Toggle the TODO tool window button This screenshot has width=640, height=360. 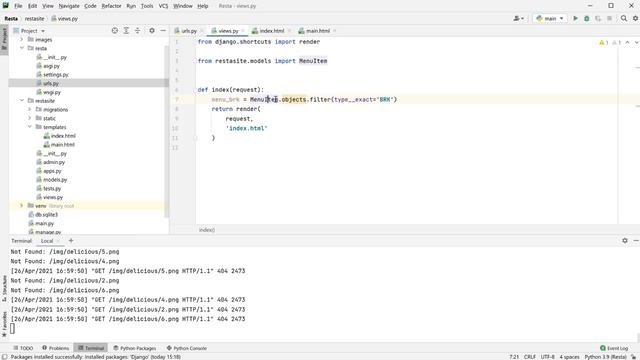point(23,348)
